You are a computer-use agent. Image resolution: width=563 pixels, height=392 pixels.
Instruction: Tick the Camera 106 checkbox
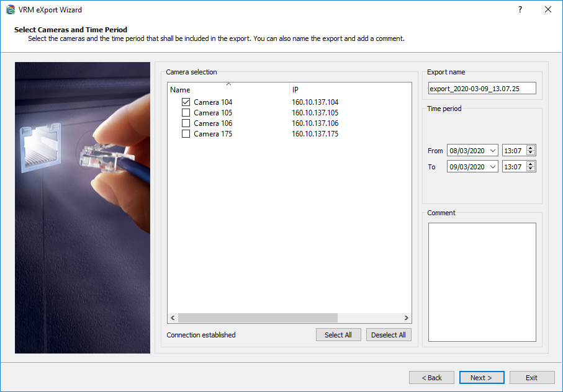[x=186, y=123]
